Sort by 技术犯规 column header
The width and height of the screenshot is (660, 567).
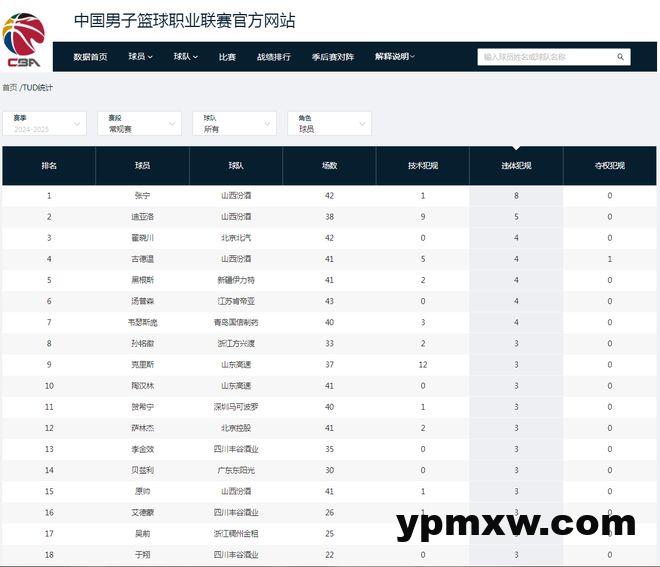(x=422, y=166)
